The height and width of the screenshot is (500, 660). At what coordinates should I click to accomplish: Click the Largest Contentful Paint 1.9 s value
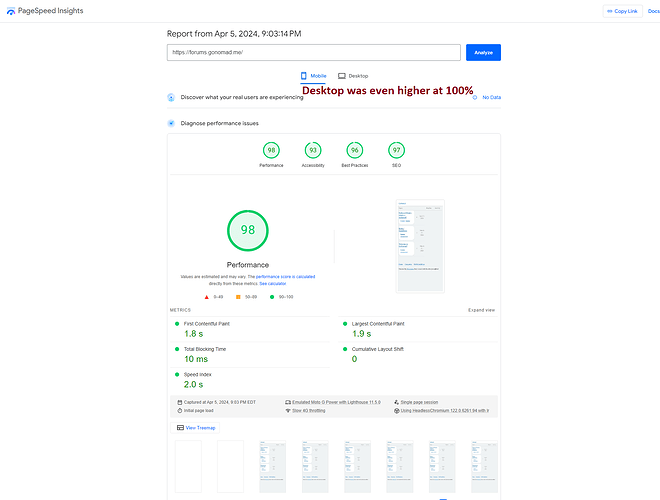point(362,334)
